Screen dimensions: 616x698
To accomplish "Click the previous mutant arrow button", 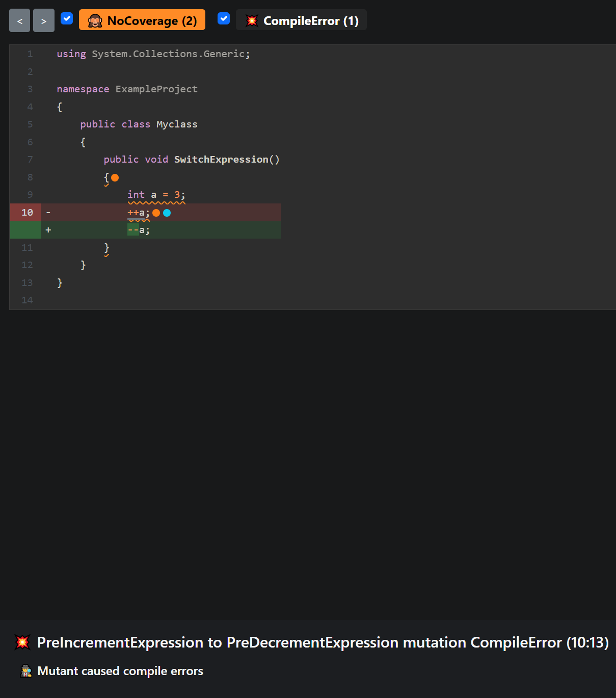I will [19, 20].
